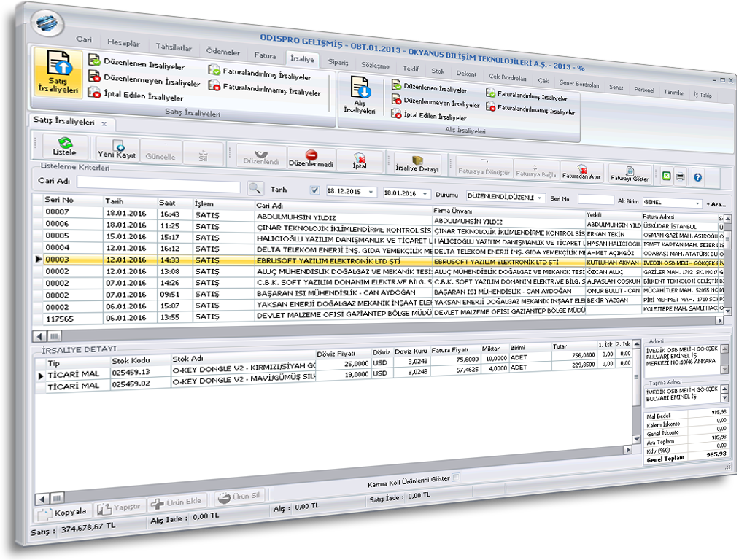Screen dimensions: 747x560
Task: Open İrsaliye Detayı from the toolbar
Action: (x=417, y=164)
